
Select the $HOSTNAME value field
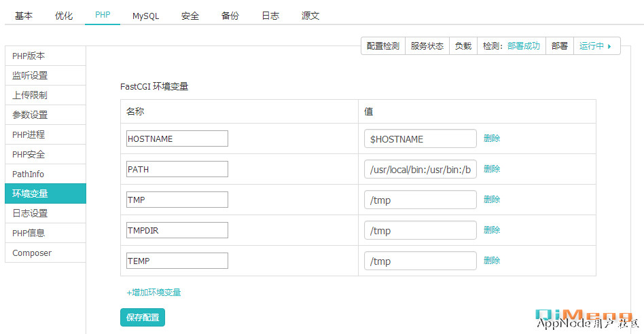[420, 138]
